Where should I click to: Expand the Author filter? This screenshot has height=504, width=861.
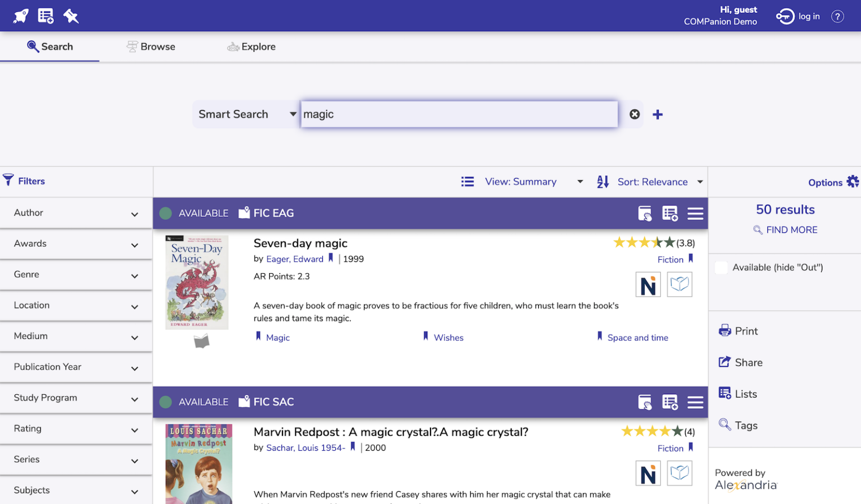76,213
